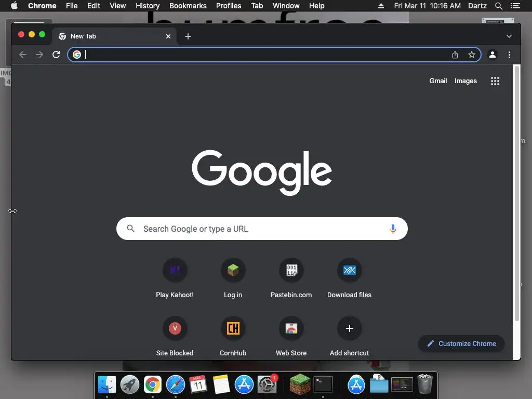
Task: Click the eject icon in the menu bar
Action: point(381,6)
